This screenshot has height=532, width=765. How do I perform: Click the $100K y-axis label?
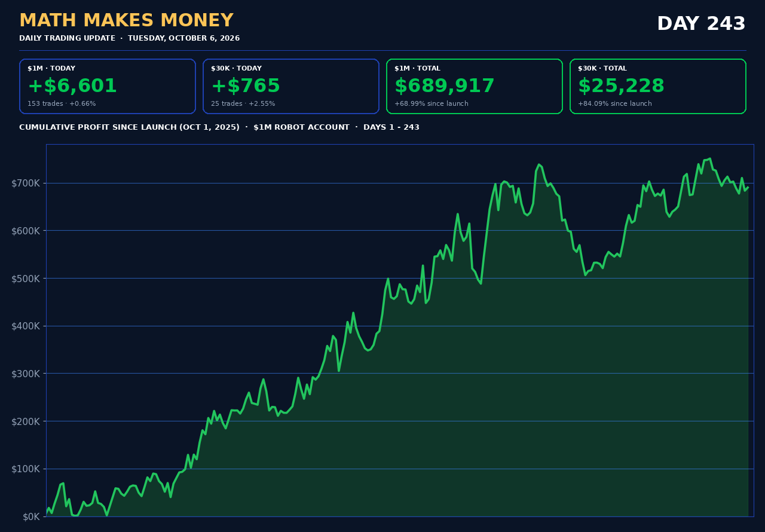[x=26, y=469]
